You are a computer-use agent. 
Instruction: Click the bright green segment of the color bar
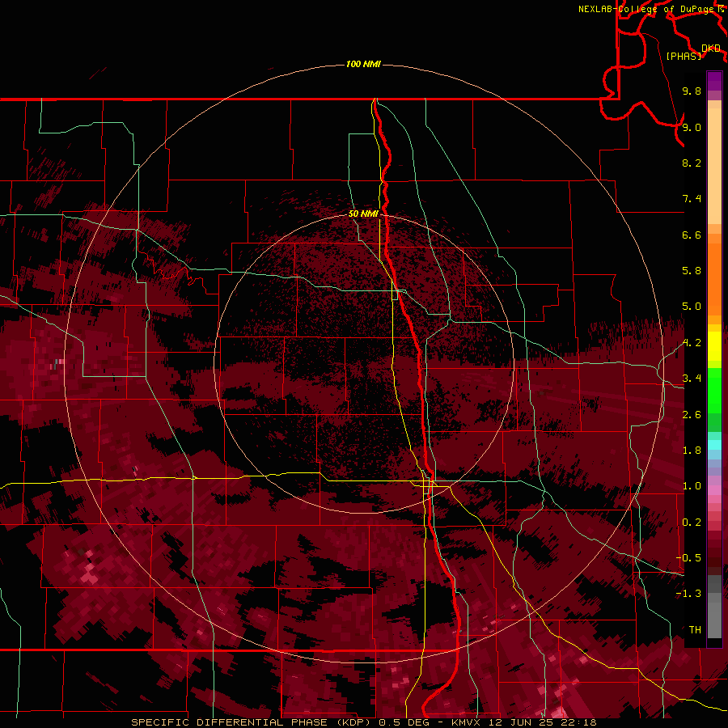point(714,389)
